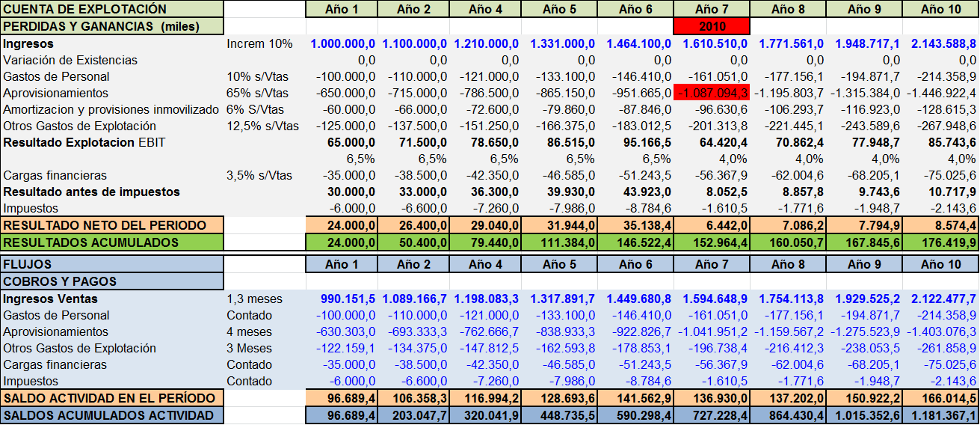The image size is (980, 425).
Task: Select the RESULTADOS ACUMULADOS label
Action: pos(112,242)
